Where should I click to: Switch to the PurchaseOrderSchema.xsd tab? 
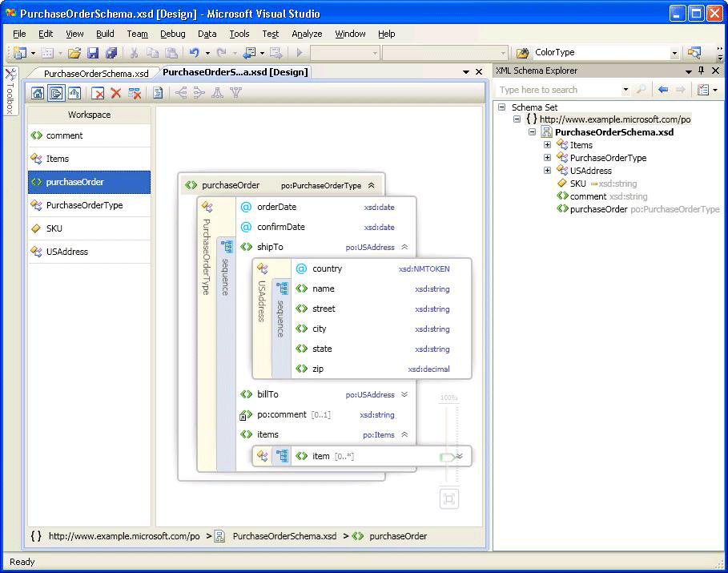click(x=95, y=73)
